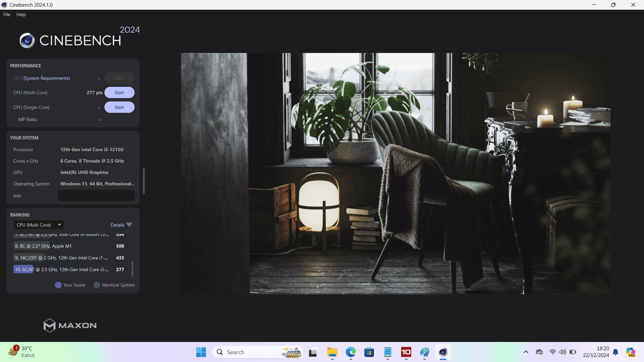
Task: Expand the CPU (Multi Core) ranking dropdown
Action: click(39, 225)
